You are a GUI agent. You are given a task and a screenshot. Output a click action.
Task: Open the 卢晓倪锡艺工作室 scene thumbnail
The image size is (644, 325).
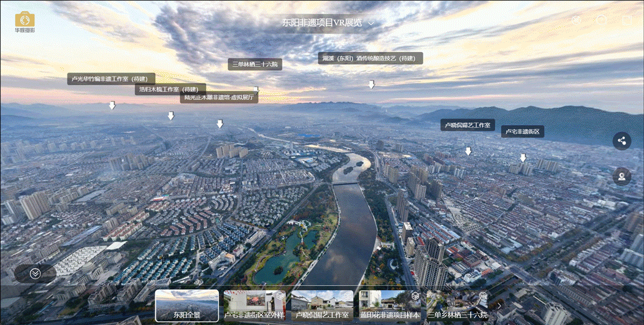(322, 305)
